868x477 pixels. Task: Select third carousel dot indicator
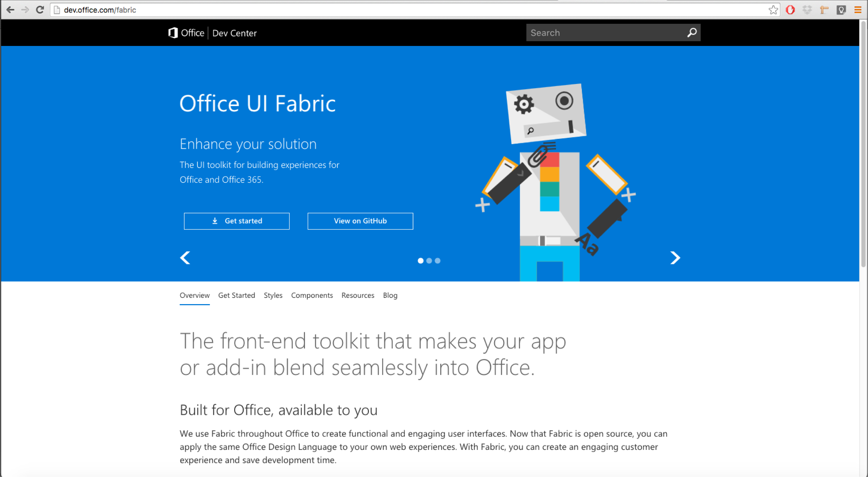click(x=437, y=260)
